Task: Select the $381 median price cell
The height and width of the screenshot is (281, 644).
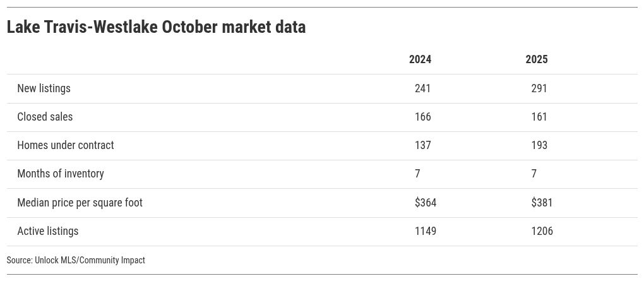Action: point(542,203)
